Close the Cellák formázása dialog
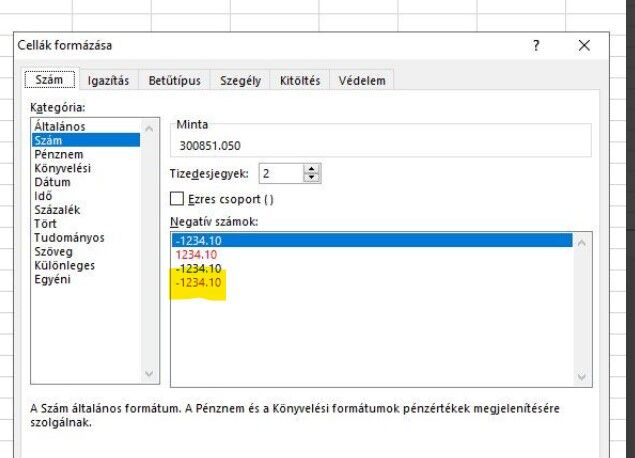635x458 pixels. pos(584,45)
